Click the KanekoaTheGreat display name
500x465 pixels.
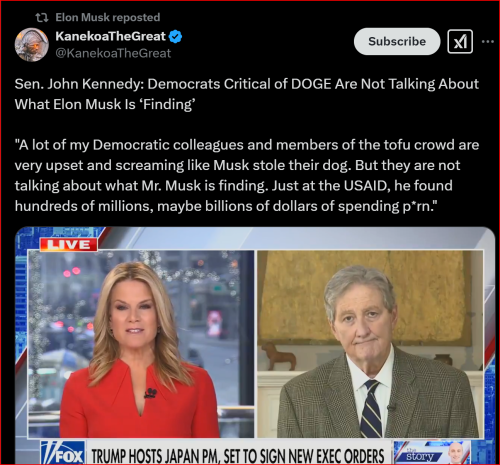[110, 36]
